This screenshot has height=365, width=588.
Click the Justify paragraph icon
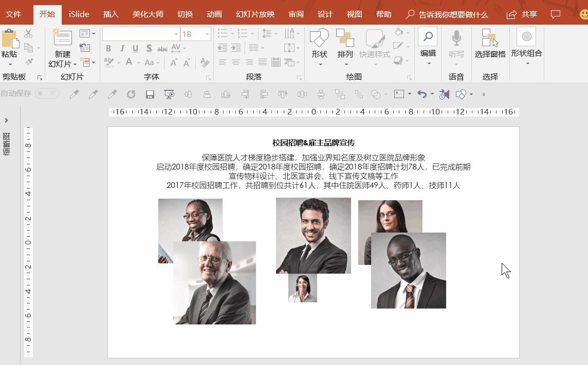(263, 62)
